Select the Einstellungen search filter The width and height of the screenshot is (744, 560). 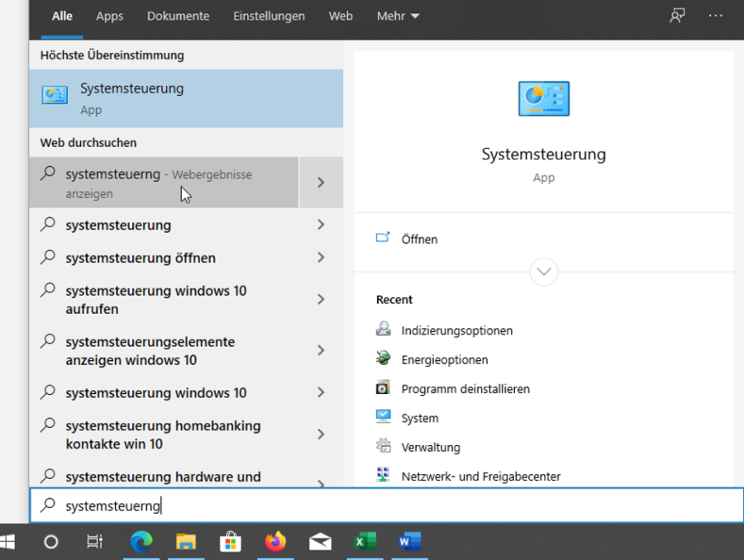pyautogui.click(x=269, y=15)
